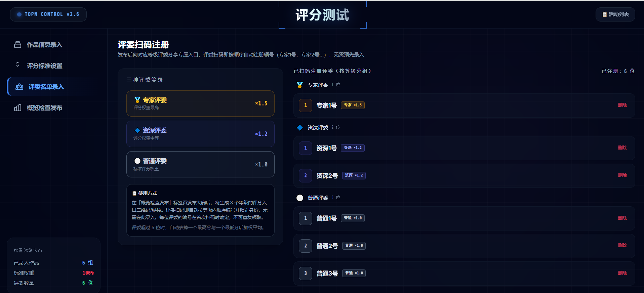Click the 已注册：6 位 counter

(618, 71)
